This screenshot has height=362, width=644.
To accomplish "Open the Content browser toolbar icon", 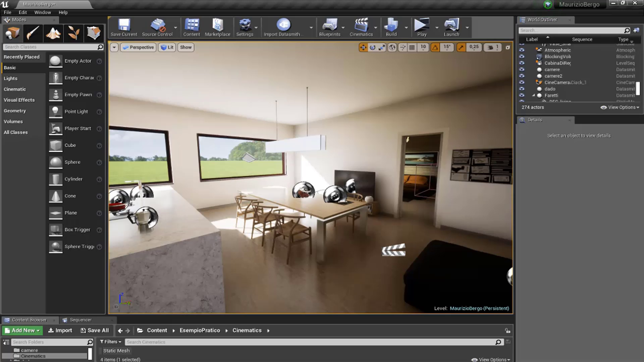I will pyautogui.click(x=192, y=27).
